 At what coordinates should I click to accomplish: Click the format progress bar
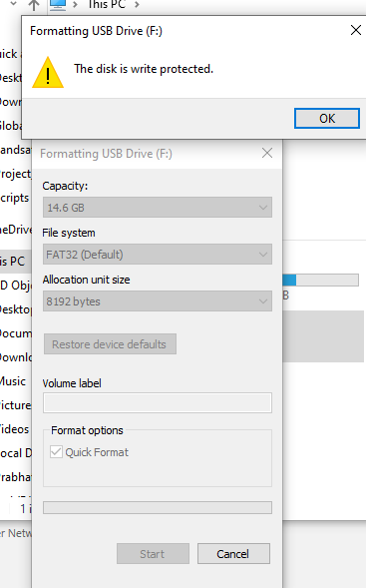coord(158,508)
